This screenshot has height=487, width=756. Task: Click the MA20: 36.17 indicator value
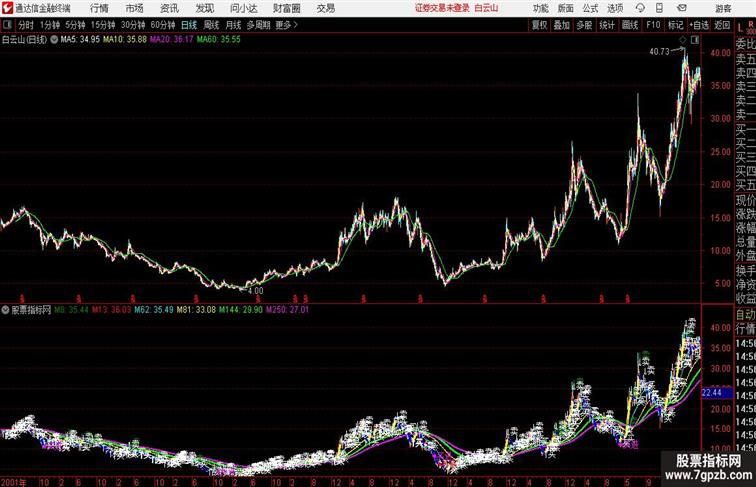(x=172, y=40)
